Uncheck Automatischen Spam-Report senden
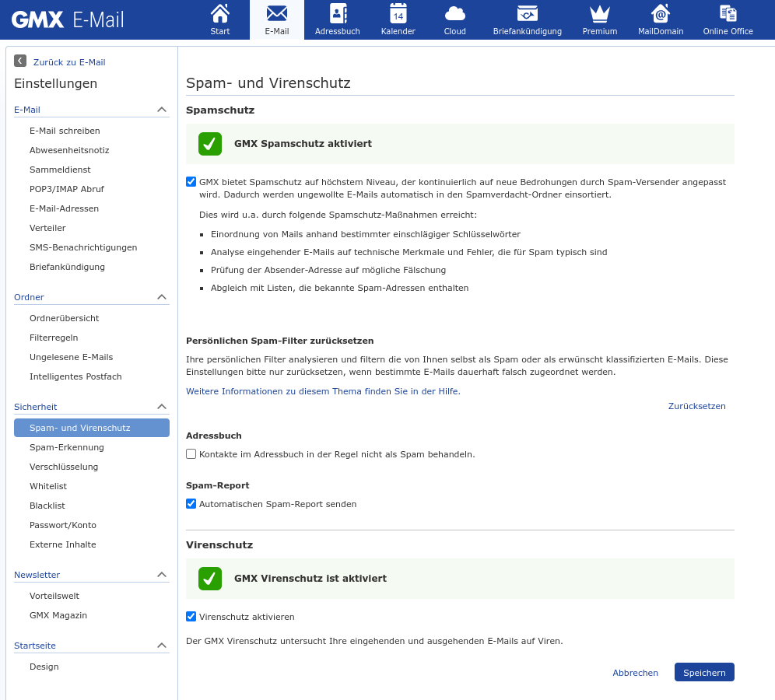775x700 pixels. tap(191, 504)
